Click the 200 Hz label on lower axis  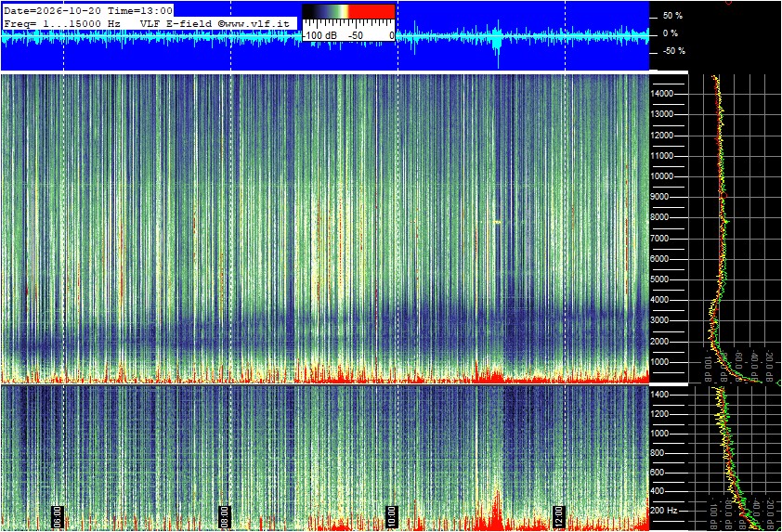664,511
